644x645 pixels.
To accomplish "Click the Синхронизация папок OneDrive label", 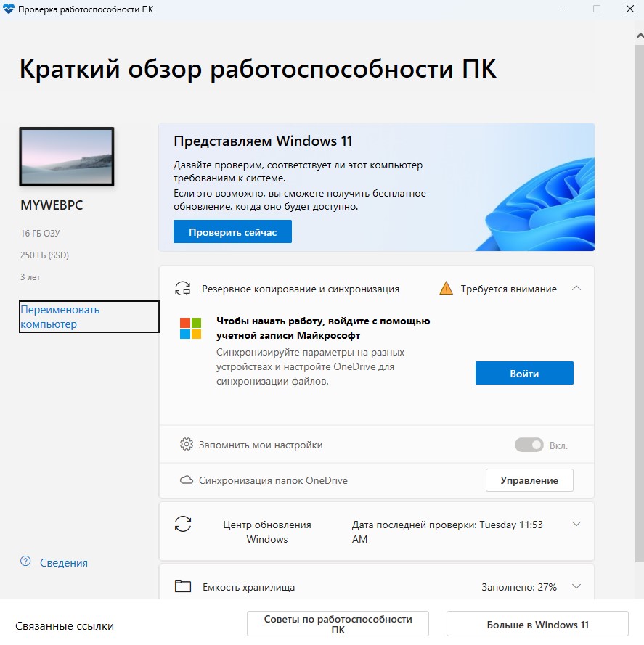I will click(273, 480).
